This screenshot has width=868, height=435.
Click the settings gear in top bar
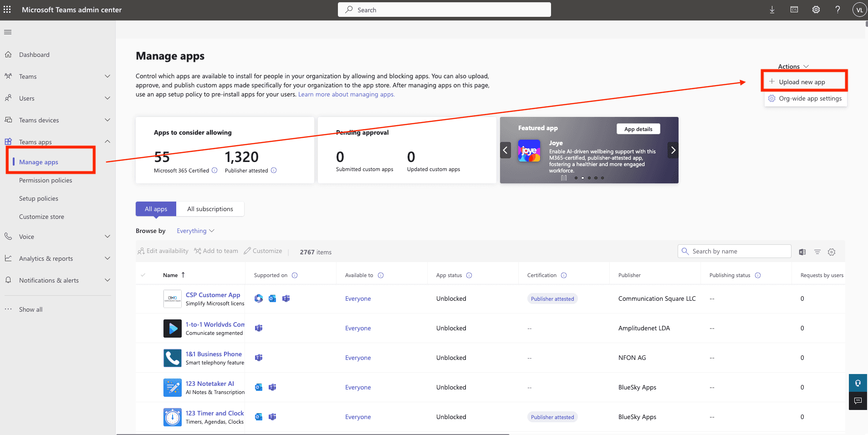coord(816,10)
